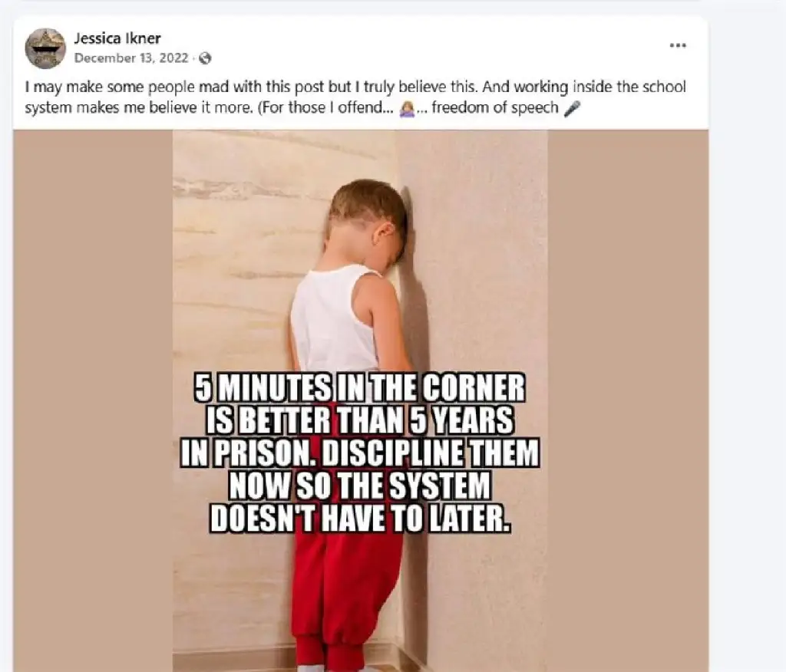Click caption line "DOESN'T HAVE TO LATER."
Screen dimensions: 786x672
[360, 518]
